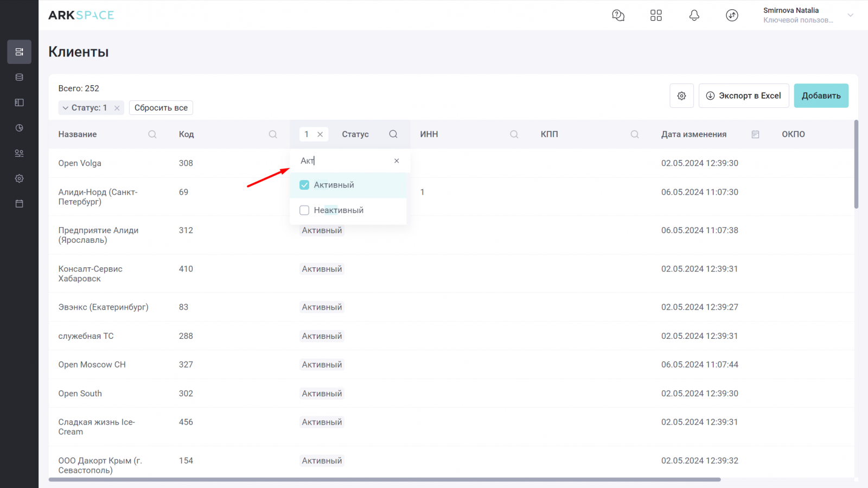Image resolution: width=868 pixels, height=488 pixels.
Task: Open the calendar filter for Дата изменения
Action: click(755, 134)
